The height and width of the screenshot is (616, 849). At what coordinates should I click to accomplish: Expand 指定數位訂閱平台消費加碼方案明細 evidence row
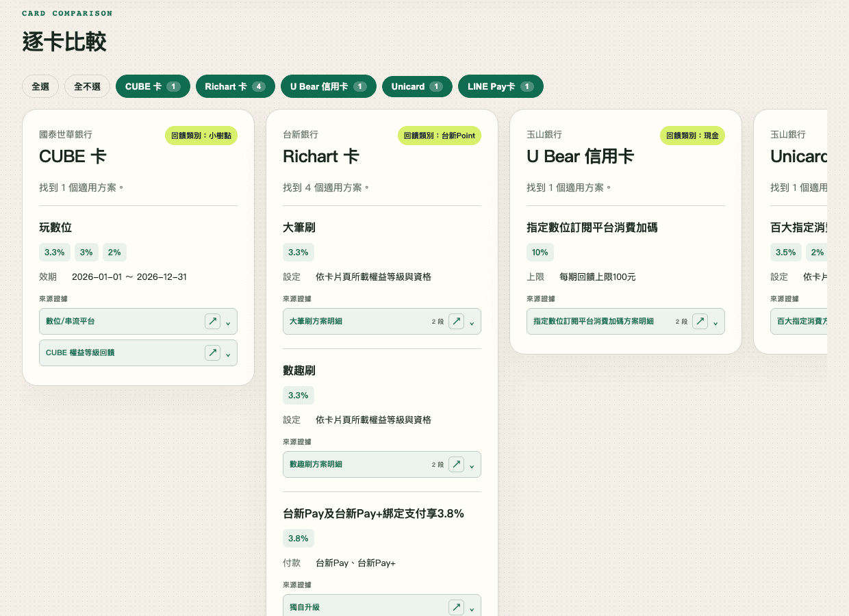tap(715, 322)
